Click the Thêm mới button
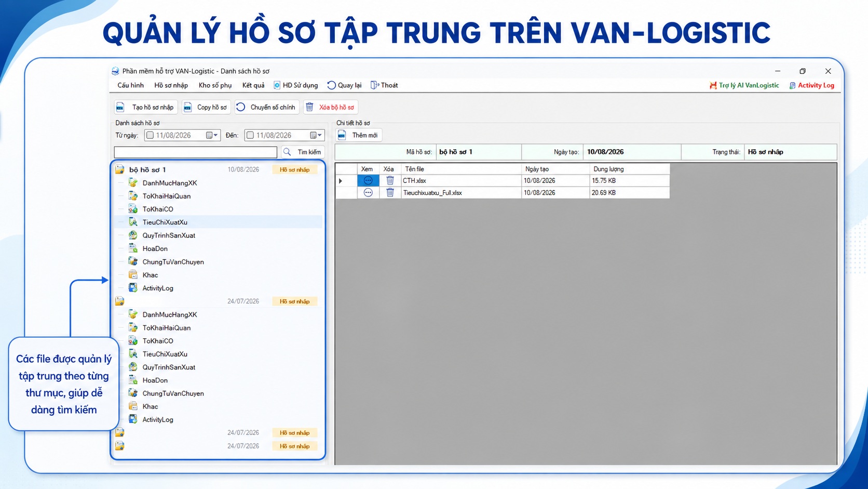The height and width of the screenshot is (489, 868). point(359,135)
